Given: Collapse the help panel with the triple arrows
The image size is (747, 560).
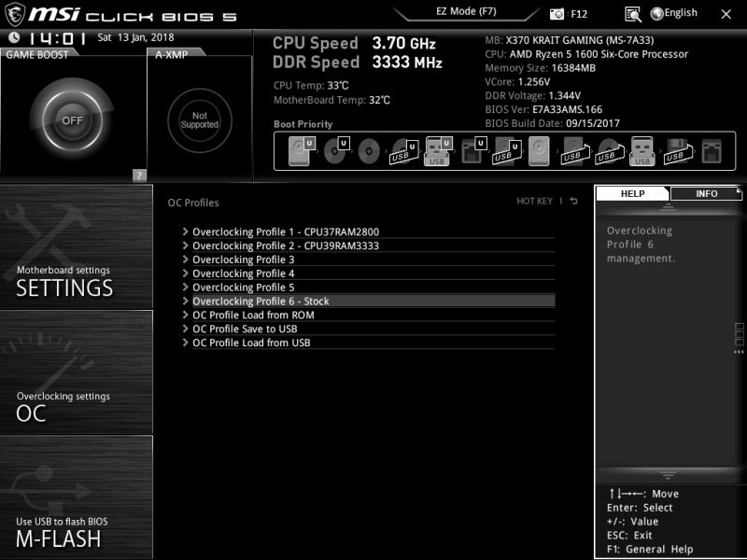Looking at the screenshot, I should (739, 352).
